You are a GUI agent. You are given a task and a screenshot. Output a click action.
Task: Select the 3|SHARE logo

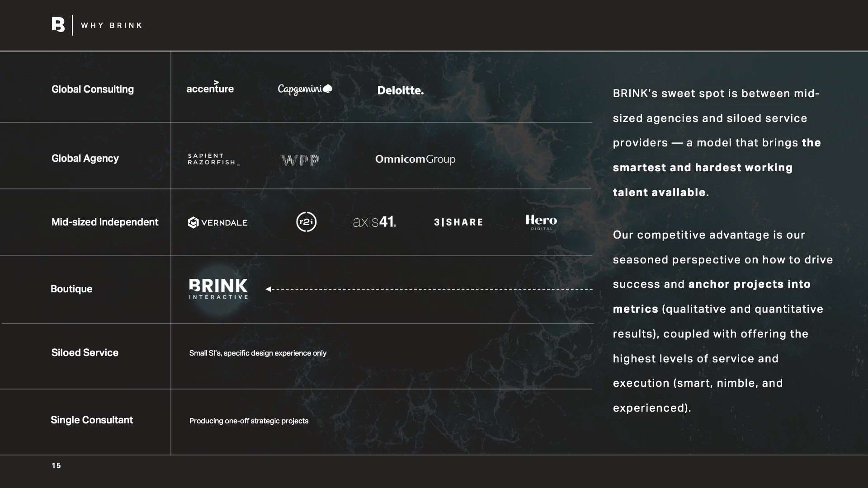pyautogui.click(x=458, y=222)
